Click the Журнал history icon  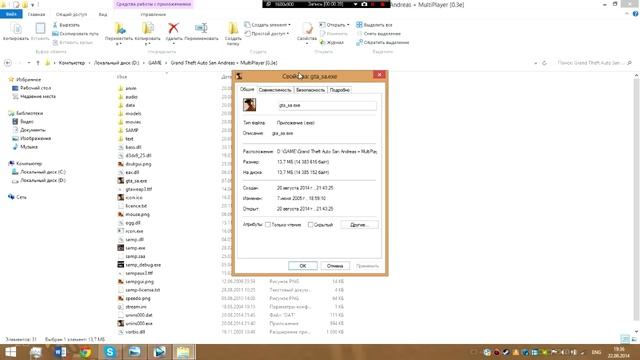[x=331, y=42]
